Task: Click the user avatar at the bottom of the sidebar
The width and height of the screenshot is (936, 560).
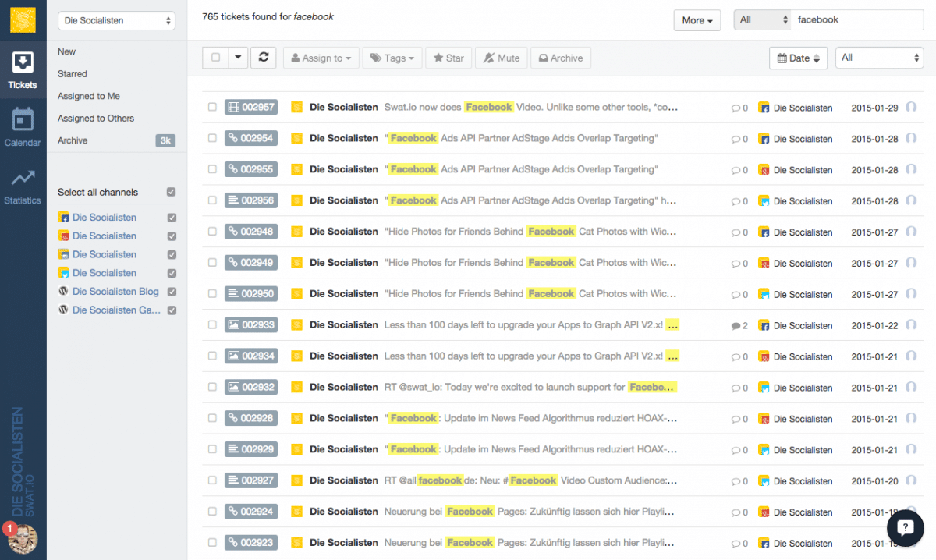Action: (23, 538)
